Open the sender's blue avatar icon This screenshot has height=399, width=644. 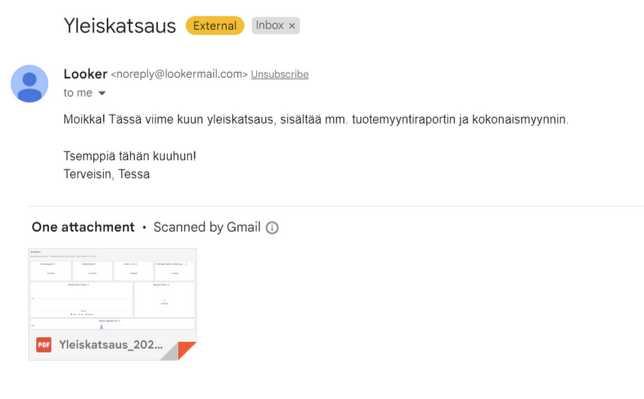(30, 83)
